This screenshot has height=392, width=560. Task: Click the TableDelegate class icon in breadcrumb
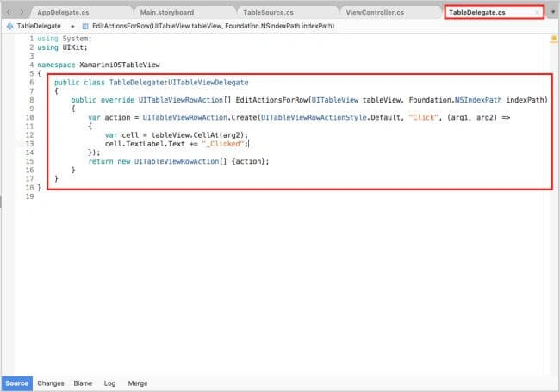point(10,26)
